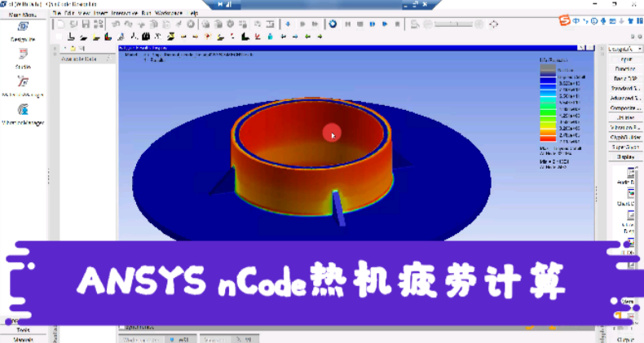Click the red swatch in the result legend
Screen dimensions: 644x343
[548, 139]
